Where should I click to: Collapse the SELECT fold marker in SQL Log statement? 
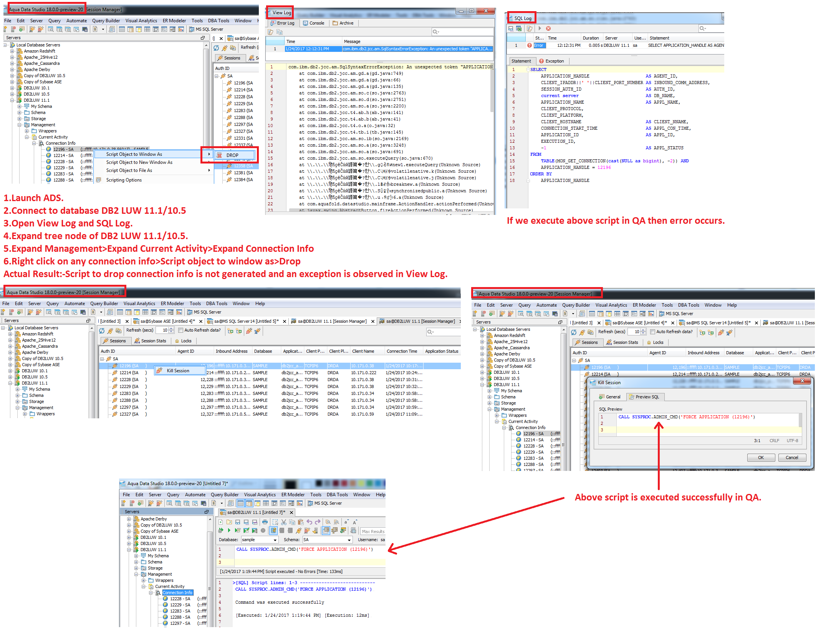(x=528, y=70)
